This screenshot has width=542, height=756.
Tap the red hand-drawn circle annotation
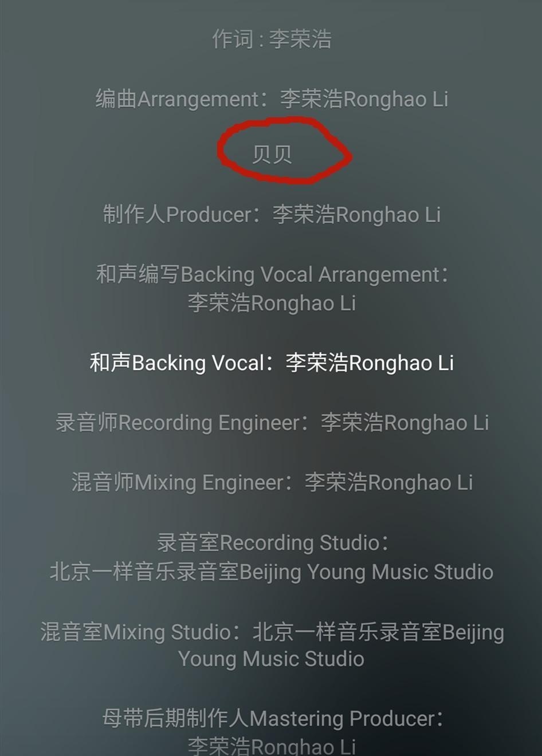285,151
